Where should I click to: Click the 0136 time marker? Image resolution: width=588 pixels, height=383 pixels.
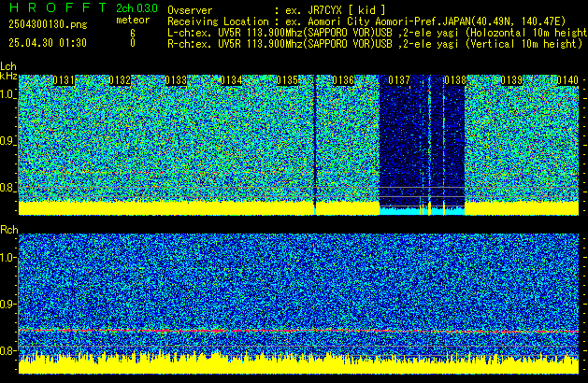(x=343, y=80)
